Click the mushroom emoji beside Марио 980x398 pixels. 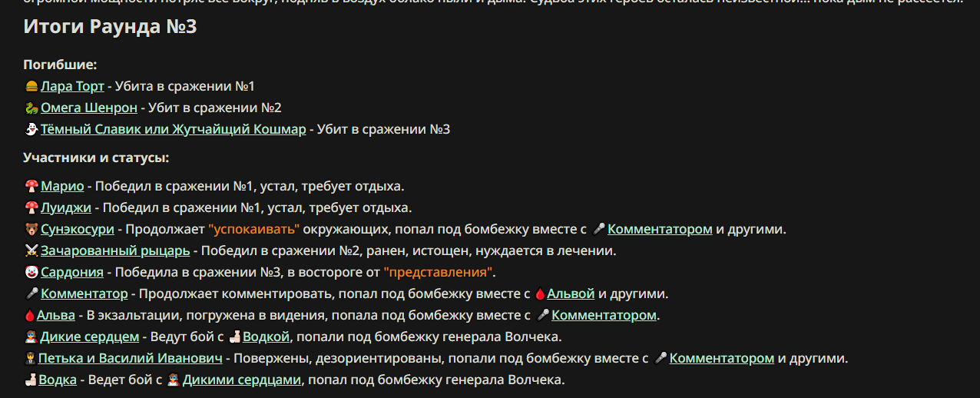click(31, 186)
